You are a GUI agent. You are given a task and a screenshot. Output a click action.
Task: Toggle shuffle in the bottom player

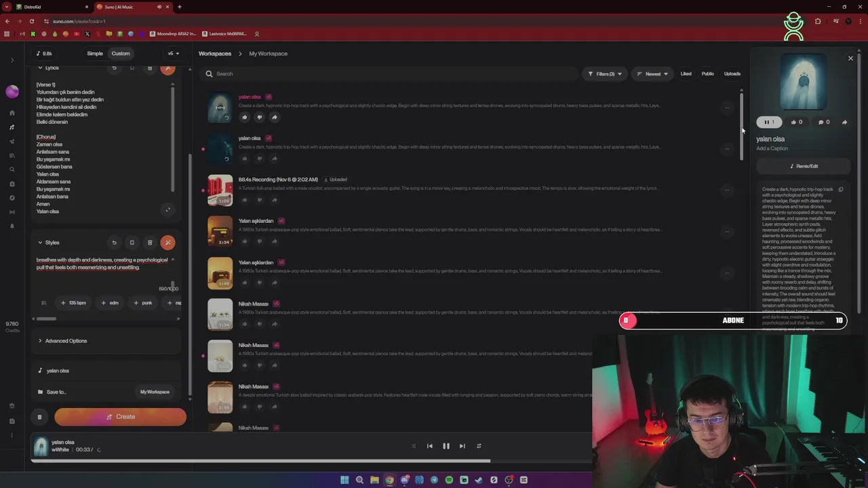coord(413,446)
